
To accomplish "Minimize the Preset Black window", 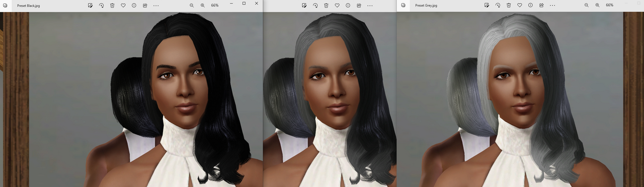I will (231, 4).
